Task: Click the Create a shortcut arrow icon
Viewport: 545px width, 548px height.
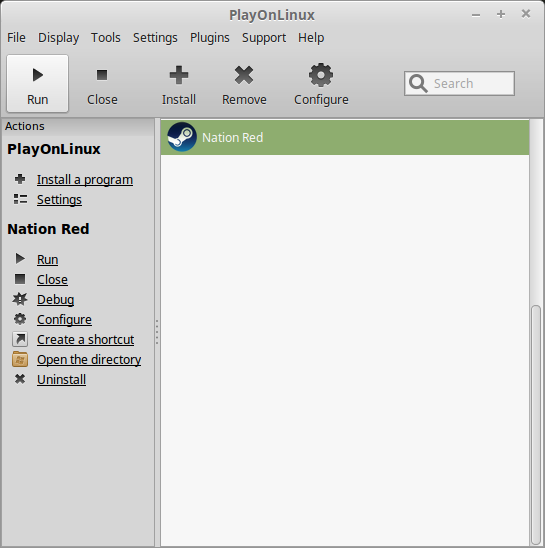Action: click(x=20, y=339)
